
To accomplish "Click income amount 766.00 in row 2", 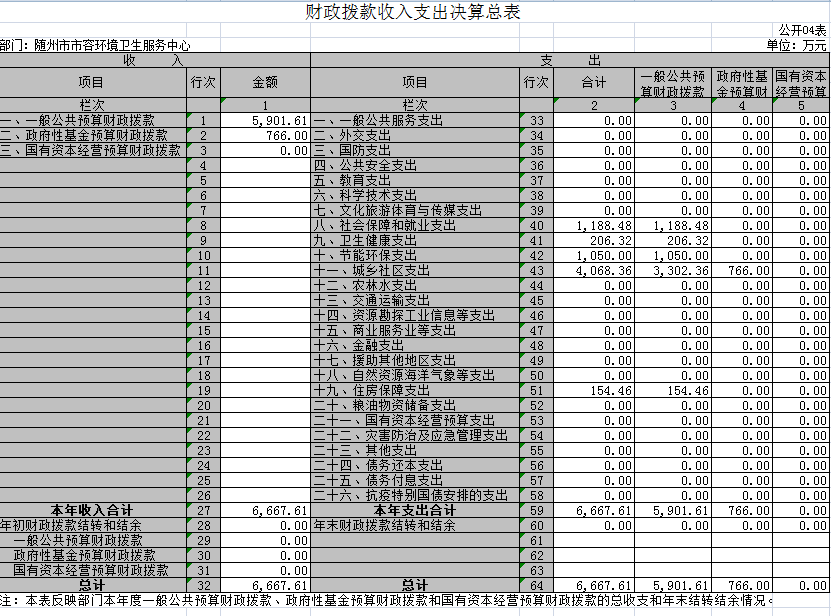I will point(265,135).
